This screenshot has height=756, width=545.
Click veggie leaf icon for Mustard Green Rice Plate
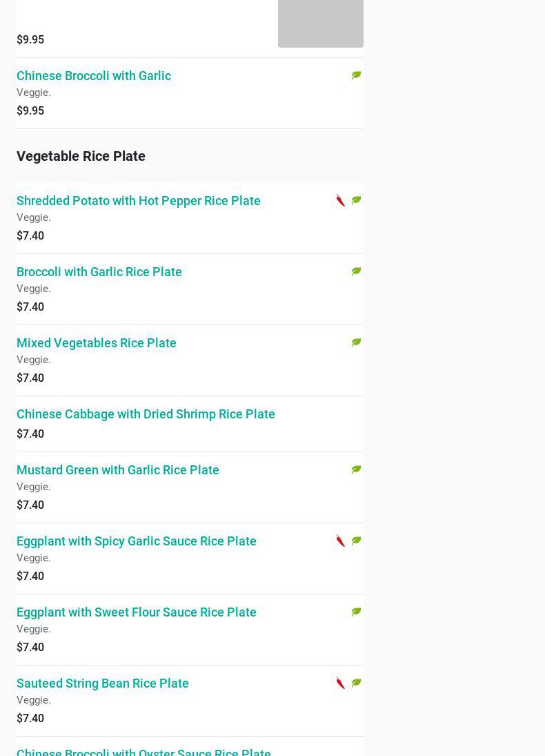coord(356,469)
